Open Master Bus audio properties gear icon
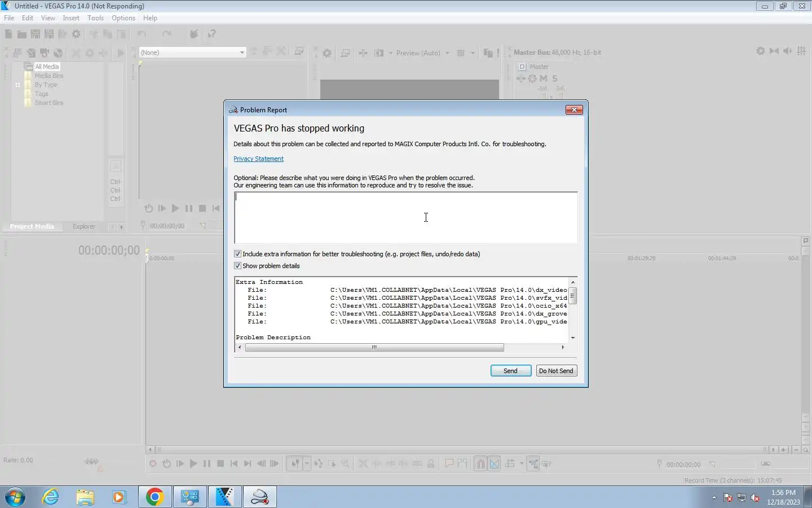The height and width of the screenshot is (508, 812). [x=761, y=51]
